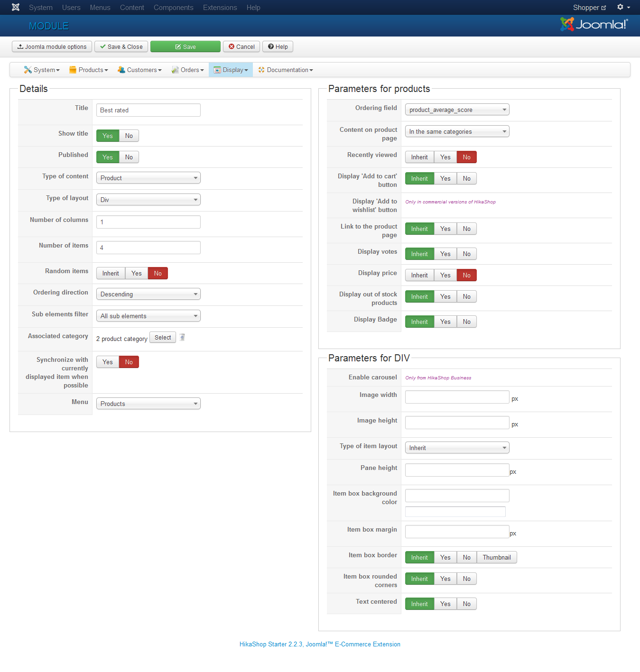640x672 pixels.
Task: Set Display votes to Yes
Action: coord(445,254)
